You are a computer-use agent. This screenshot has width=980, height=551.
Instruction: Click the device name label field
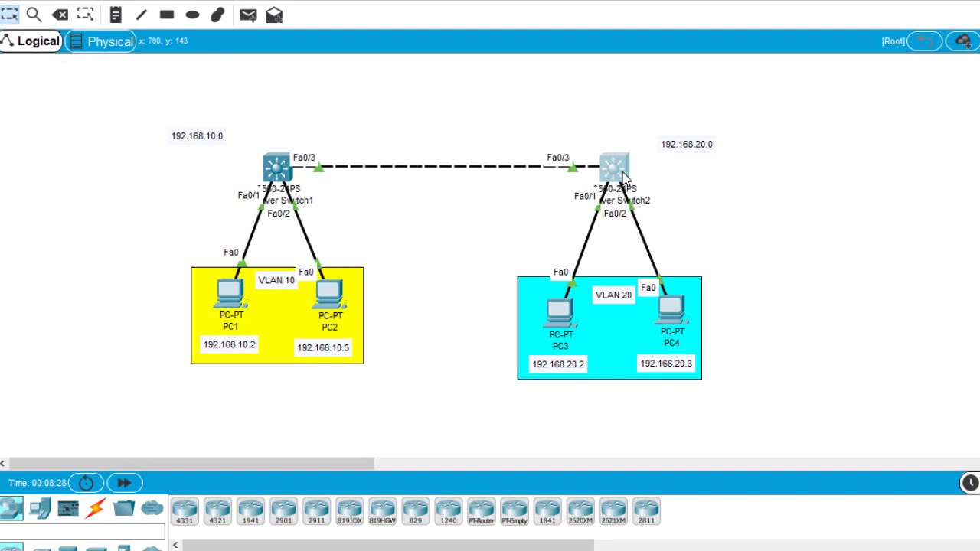pos(83,532)
